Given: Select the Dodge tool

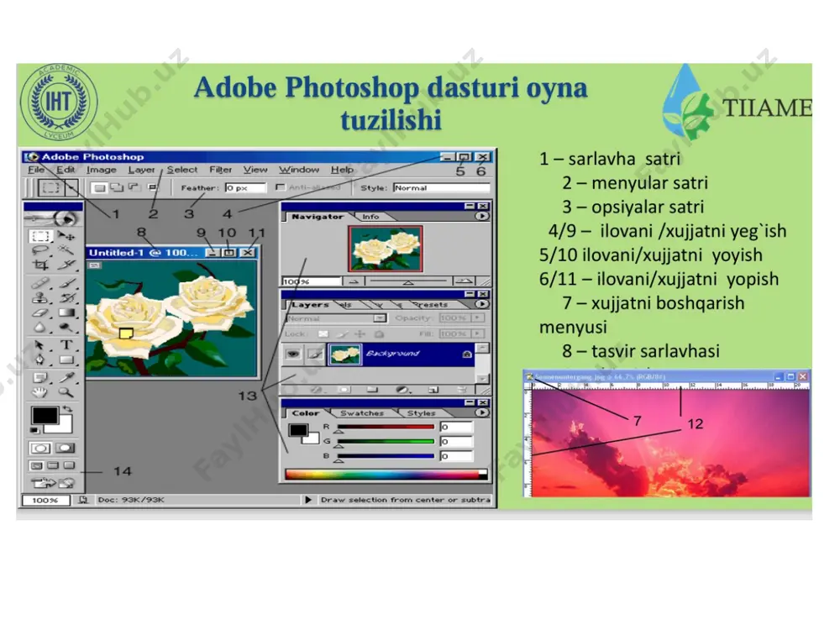Looking at the screenshot, I should (x=66, y=328).
